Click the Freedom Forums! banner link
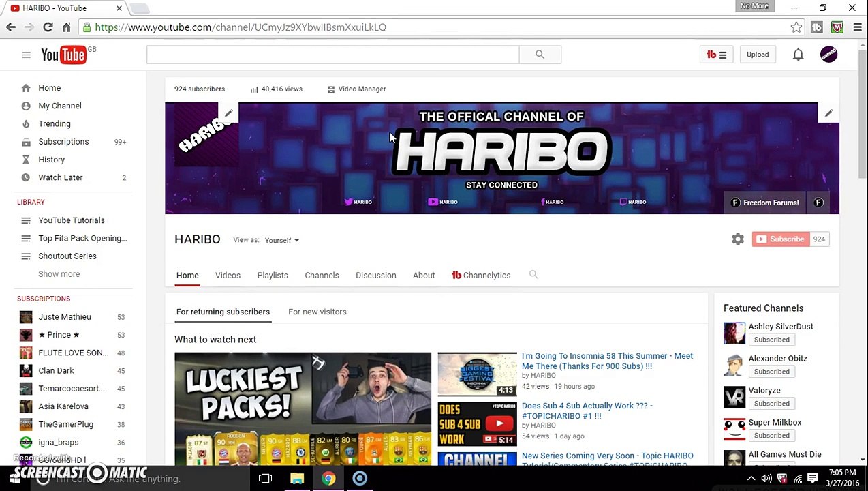Screen dimensions: 868x491 (x=764, y=203)
